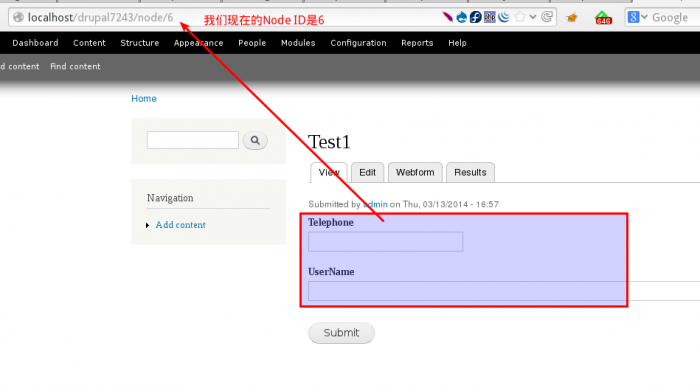This screenshot has height=388, width=700.
Task: Follow the Home breadcrumb link
Action: [144, 99]
